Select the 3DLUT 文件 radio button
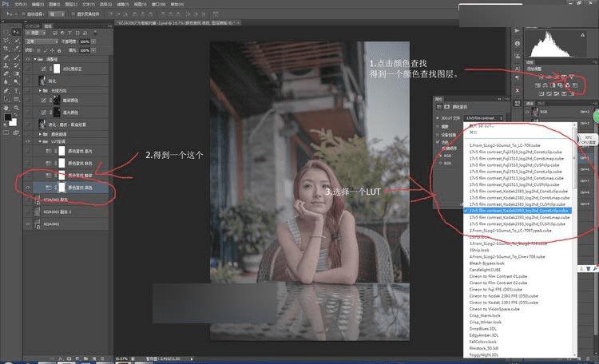The width and height of the screenshot is (599, 364). pos(438,118)
